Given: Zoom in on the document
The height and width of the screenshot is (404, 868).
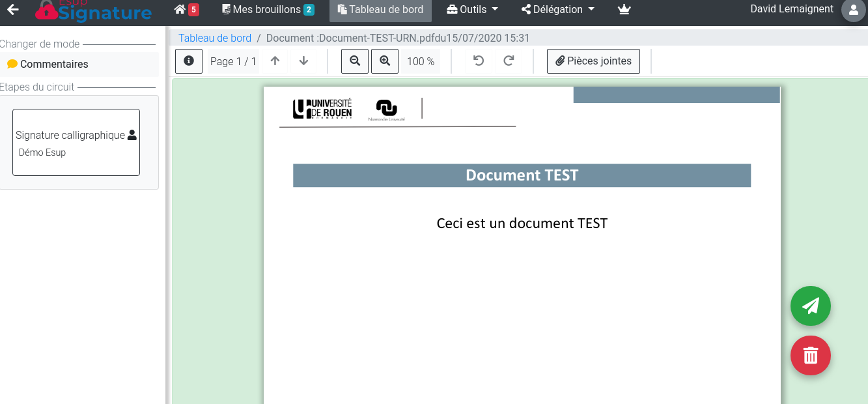Looking at the screenshot, I should [x=385, y=61].
